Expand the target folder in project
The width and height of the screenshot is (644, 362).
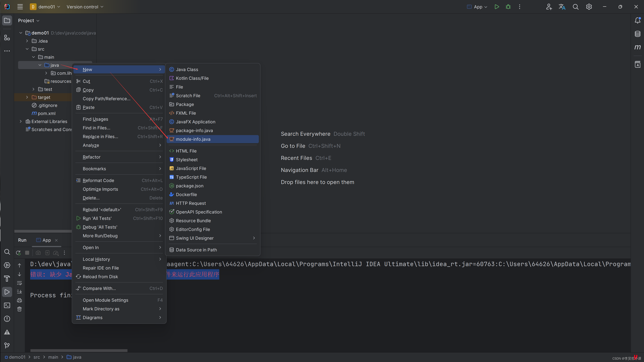27,97
